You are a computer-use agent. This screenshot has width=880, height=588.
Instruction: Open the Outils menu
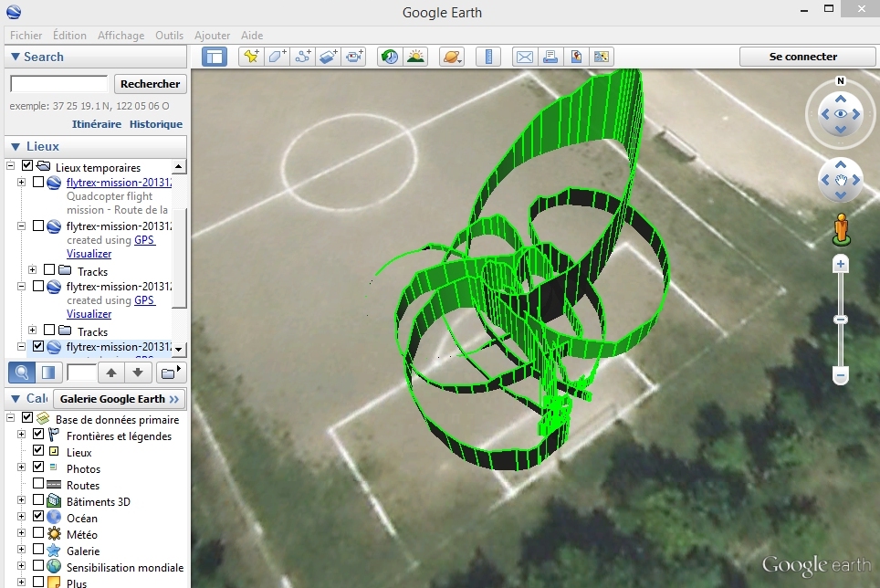[169, 36]
